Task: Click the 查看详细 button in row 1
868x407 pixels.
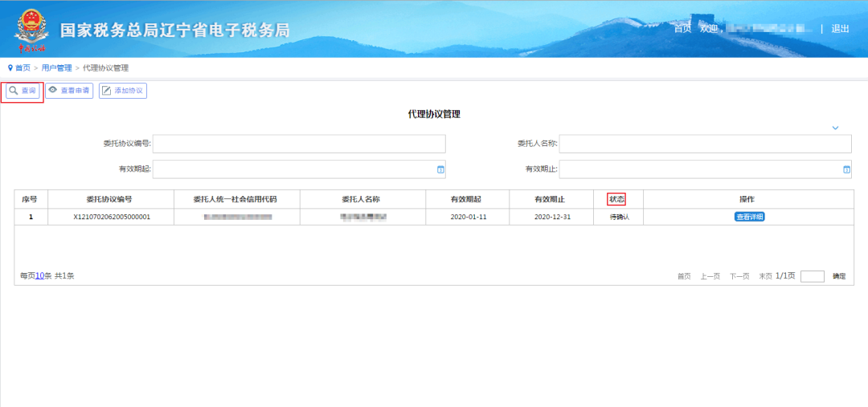Action: pos(750,217)
